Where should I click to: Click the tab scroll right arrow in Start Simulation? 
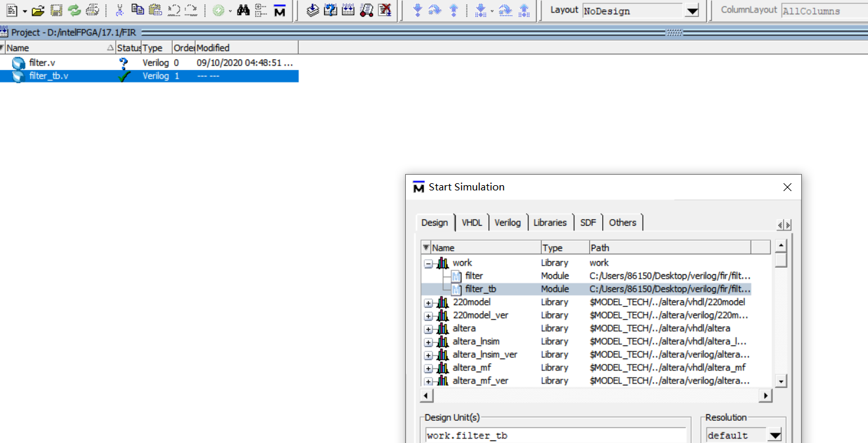pos(788,225)
